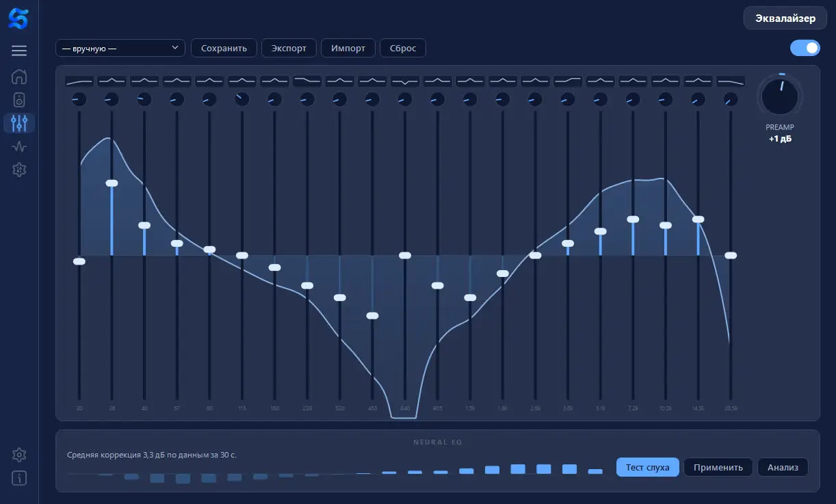The width and height of the screenshot is (836, 504).
Task: Open the "— вручную —" preset dropdown
Action: [x=120, y=48]
